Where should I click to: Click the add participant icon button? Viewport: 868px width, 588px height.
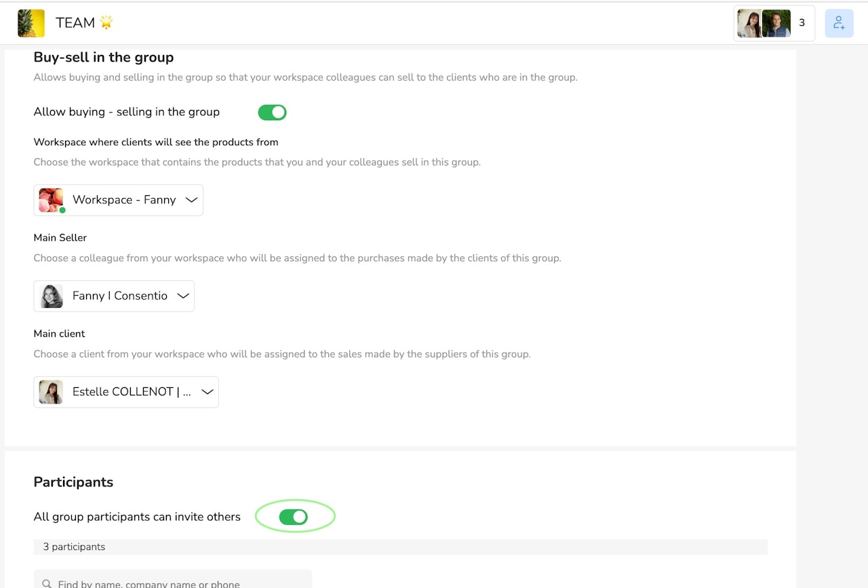pyautogui.click(x=839, y=23)
